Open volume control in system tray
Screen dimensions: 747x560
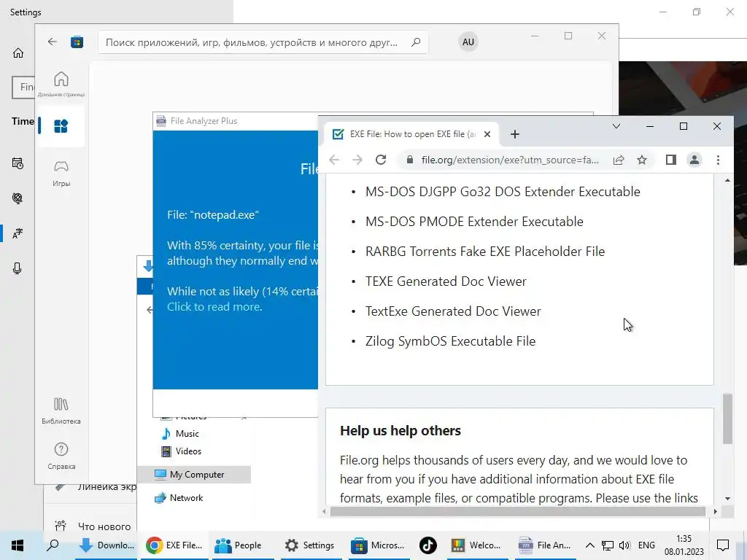tap(624, 545)
